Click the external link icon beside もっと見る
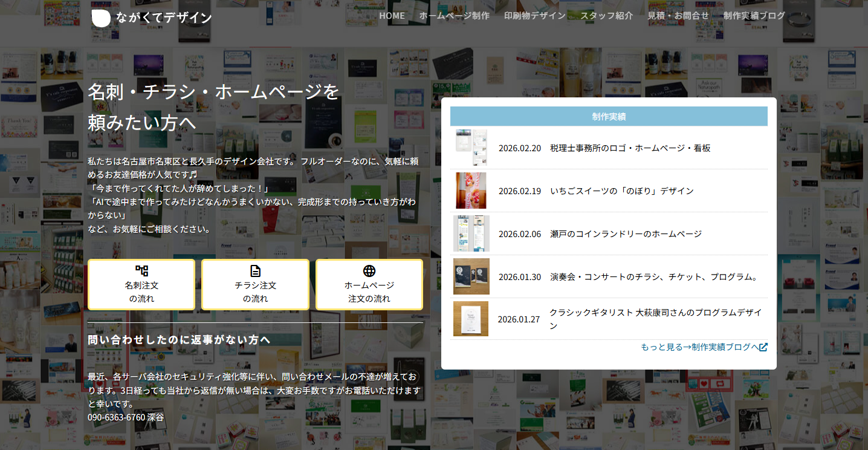Image resolution: width=868 pixels, height=450 pixels. point(763,347)
